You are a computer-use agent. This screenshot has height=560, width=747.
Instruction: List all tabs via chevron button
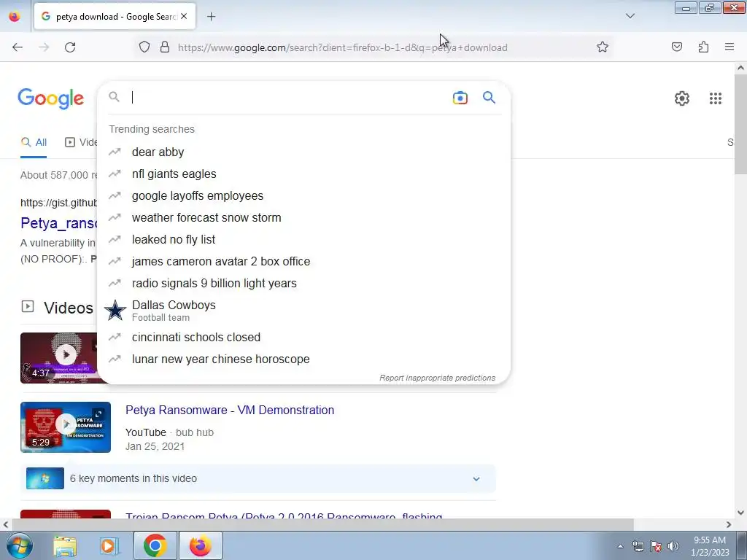coord(630,16)
